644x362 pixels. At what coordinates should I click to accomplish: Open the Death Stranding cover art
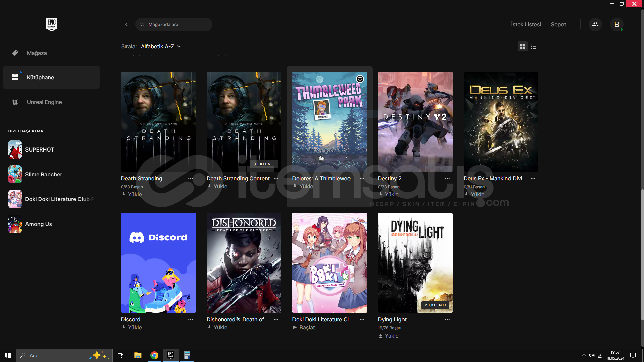tap(158, 122)
